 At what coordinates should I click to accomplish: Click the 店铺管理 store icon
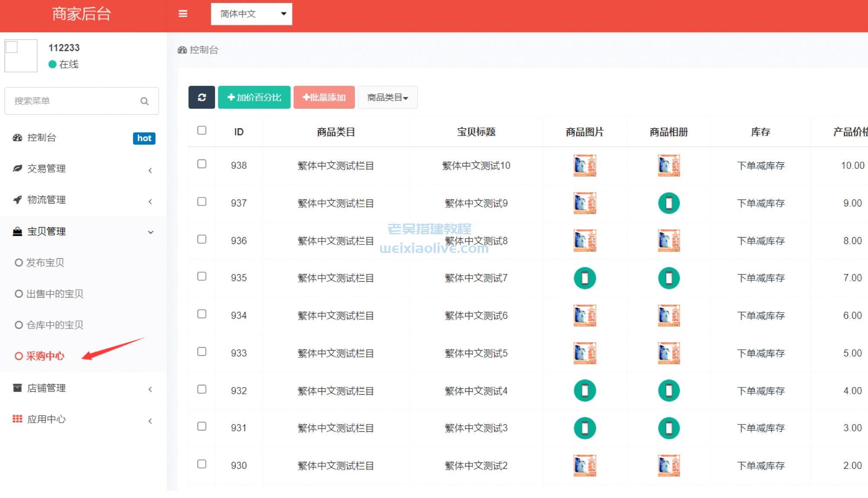17,388
